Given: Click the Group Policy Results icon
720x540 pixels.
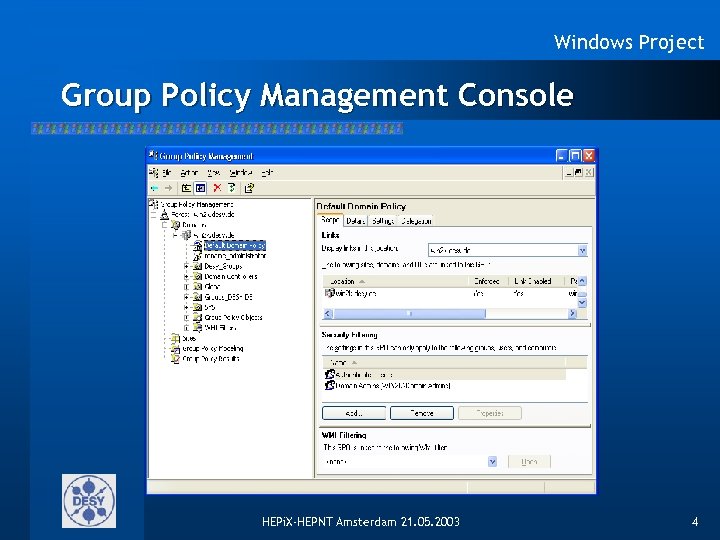Looking at the screenshot, I should (x=175, y=359).
